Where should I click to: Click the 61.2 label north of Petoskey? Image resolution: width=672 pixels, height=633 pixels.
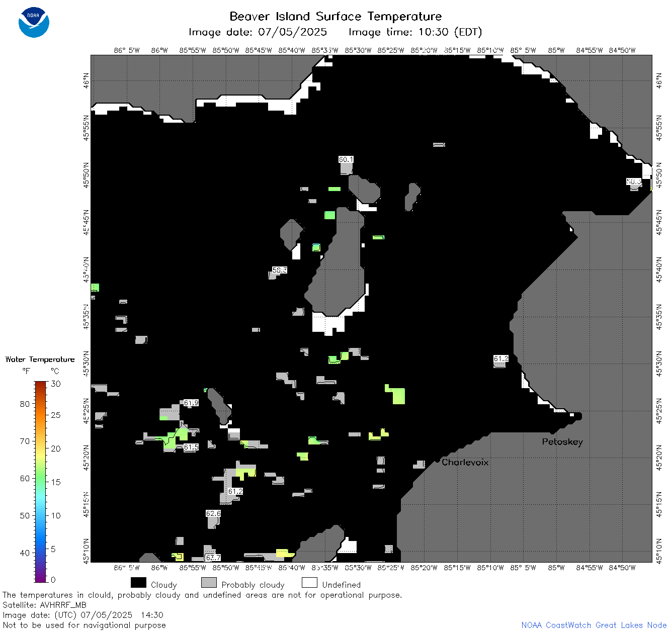click(501, 358)
